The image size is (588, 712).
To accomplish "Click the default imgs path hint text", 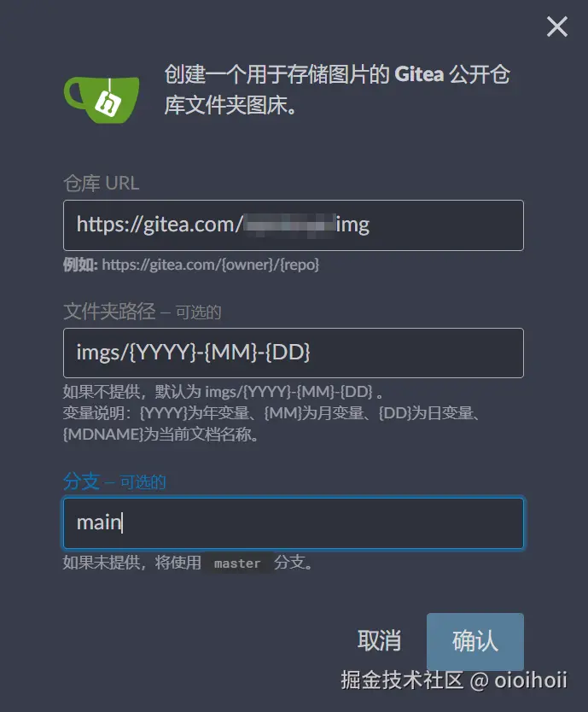I will (223, 391).
